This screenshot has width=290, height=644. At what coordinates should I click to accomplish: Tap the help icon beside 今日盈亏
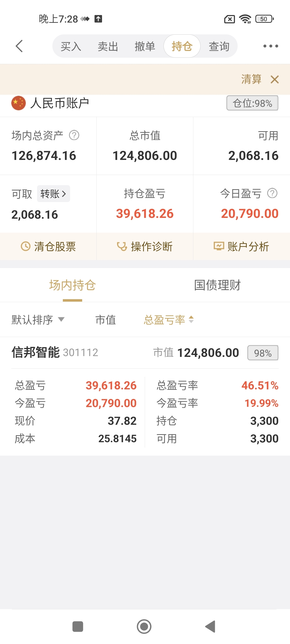(272, 193)
